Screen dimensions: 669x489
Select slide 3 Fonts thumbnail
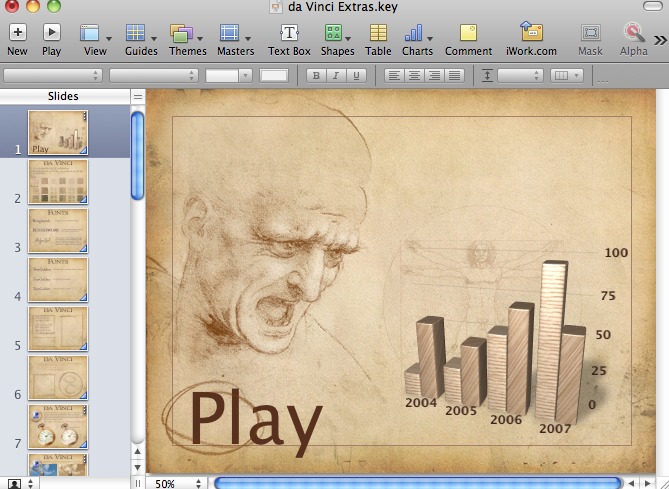tap(58, 231)
